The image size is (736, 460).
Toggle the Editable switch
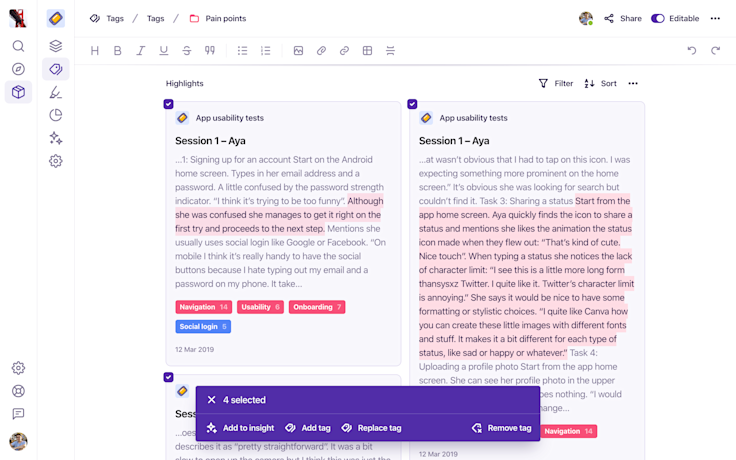point(658,18)
